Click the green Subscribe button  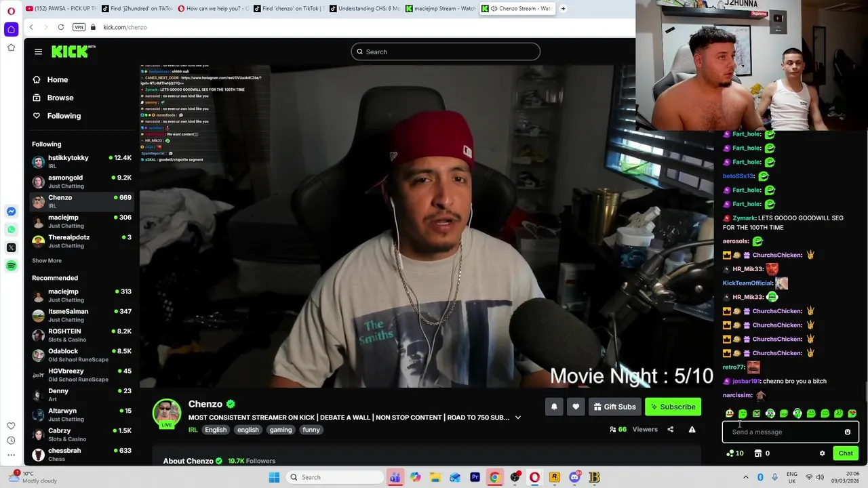[673, 407]
